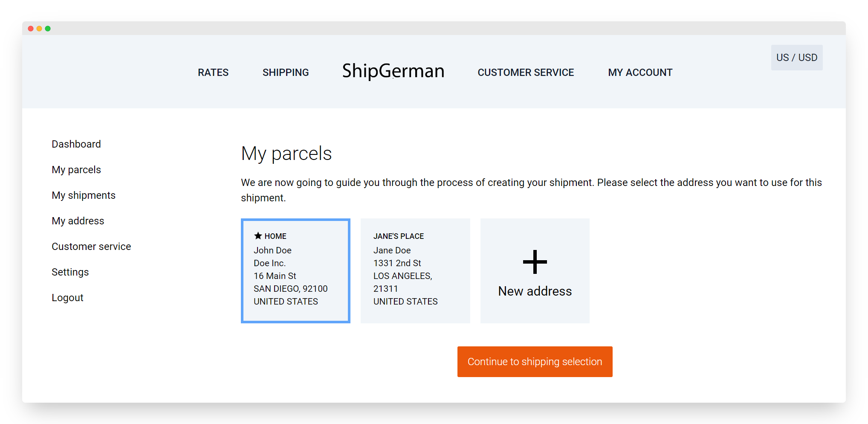This screenshot has width=868, height=424.
Task: Open the RATES menu
Action: pos(213,73)
